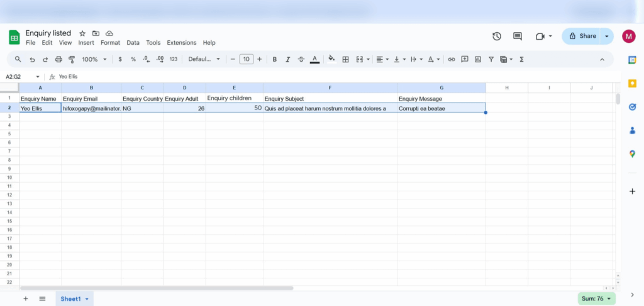Click the filter views table icon
Viewport: 644px width, 306px height.
click(x=504, y=59)
